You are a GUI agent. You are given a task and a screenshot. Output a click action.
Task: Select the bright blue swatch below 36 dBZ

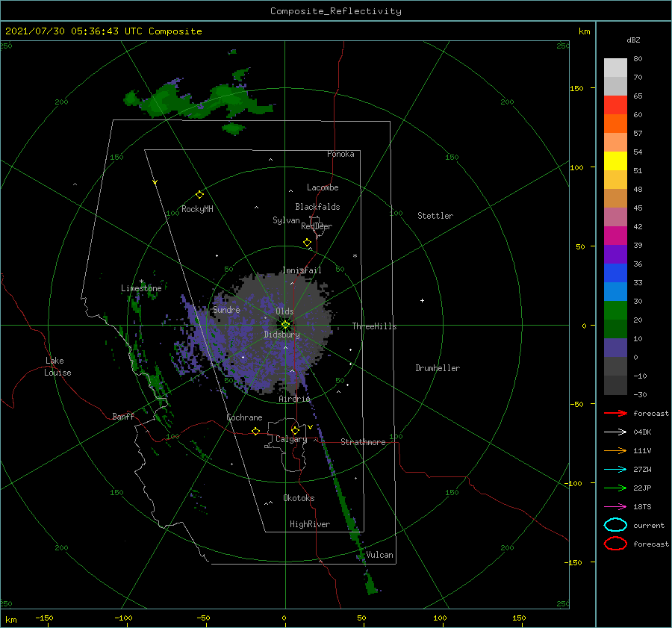click(615, 273)
